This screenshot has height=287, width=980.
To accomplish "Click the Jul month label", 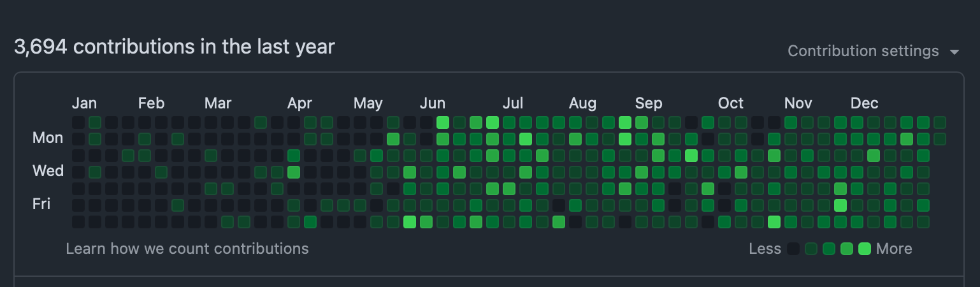I will pos(513,103).
